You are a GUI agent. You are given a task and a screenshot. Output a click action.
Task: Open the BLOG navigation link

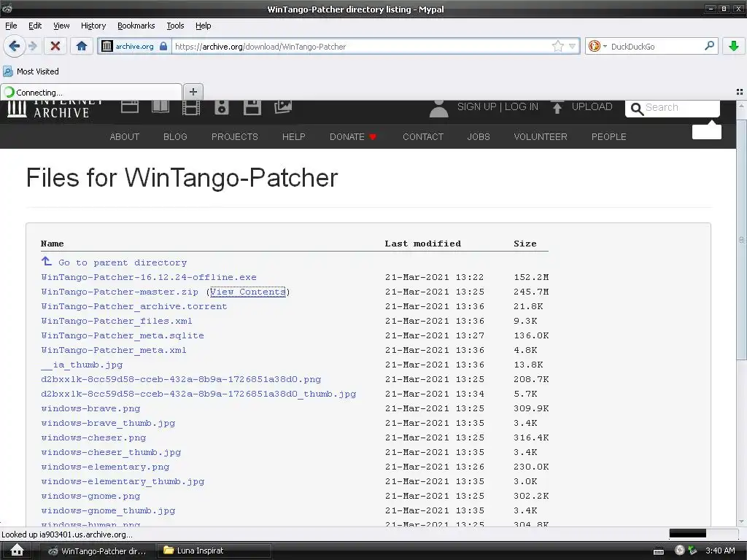(175, 136)
